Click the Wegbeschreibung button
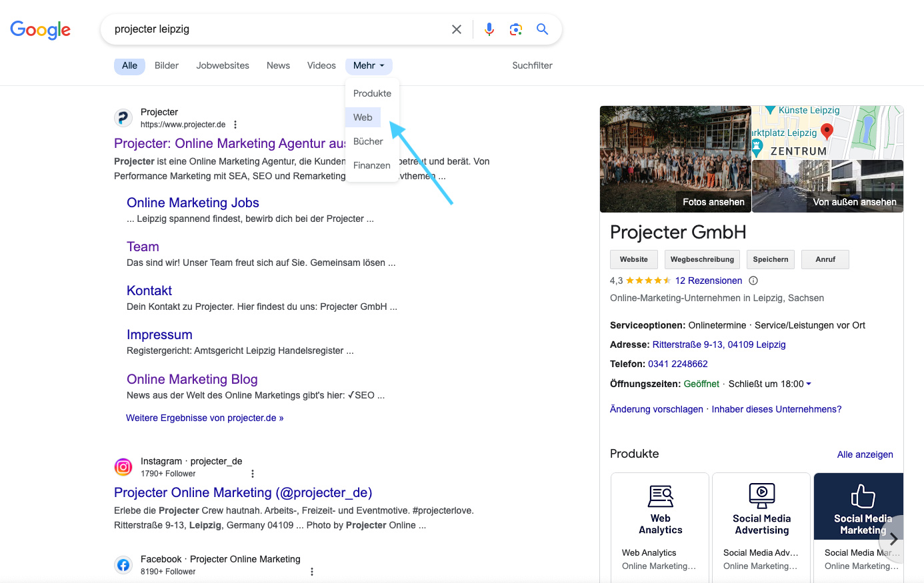 coord(702,259)
